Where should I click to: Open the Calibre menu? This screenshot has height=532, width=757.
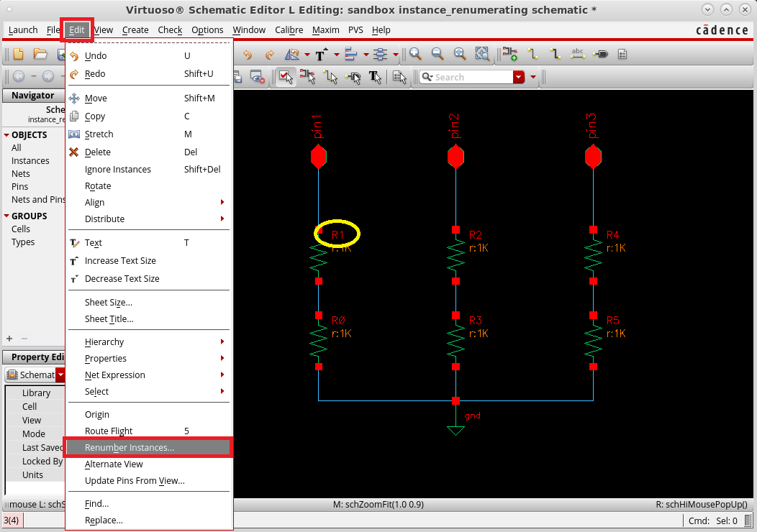[289, 30]
